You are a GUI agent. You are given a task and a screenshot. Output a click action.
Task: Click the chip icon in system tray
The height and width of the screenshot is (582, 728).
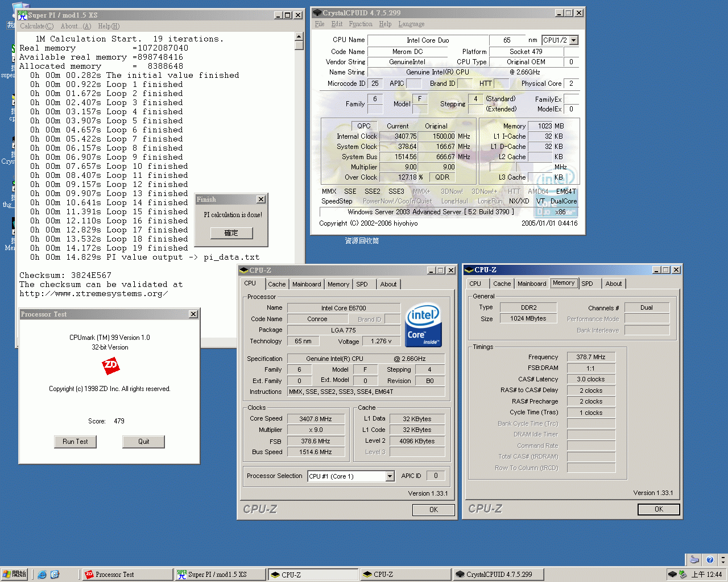(672, 575)
